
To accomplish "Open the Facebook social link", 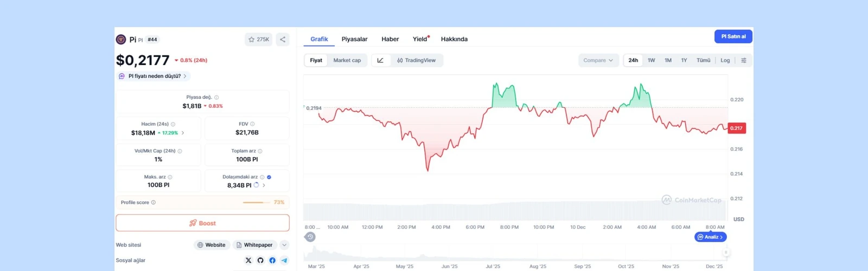I will pos(272,260).
